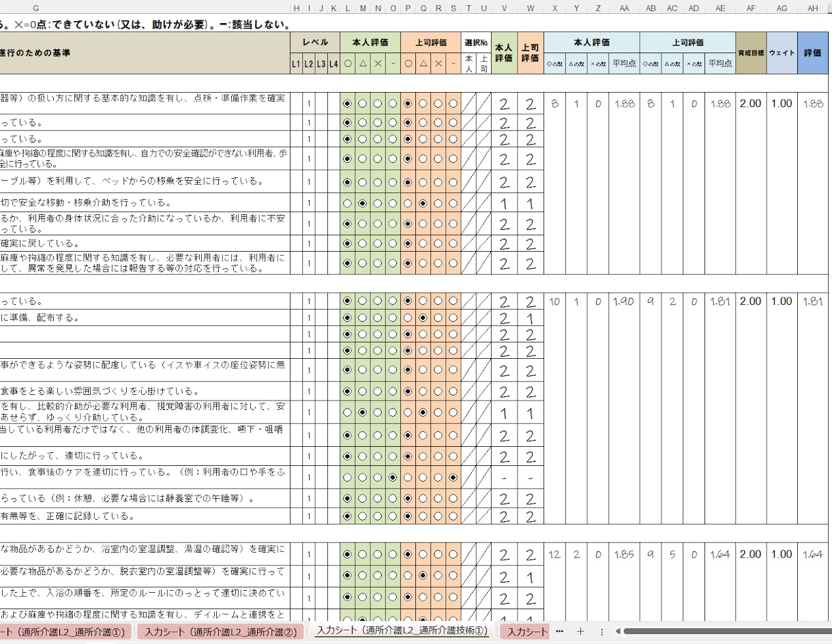Select the cell showing 5 in △の数
832x644 pixels.
(672, 555)
